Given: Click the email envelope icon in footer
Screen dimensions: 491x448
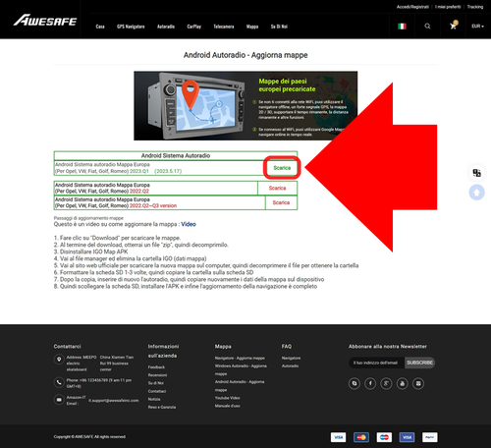Looking at the screenshot, I should (59, 400).
